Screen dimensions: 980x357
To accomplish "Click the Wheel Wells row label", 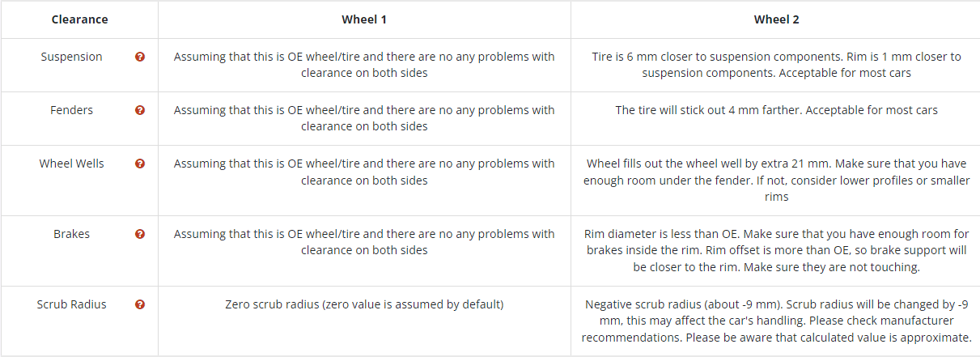I will [72, 164].
